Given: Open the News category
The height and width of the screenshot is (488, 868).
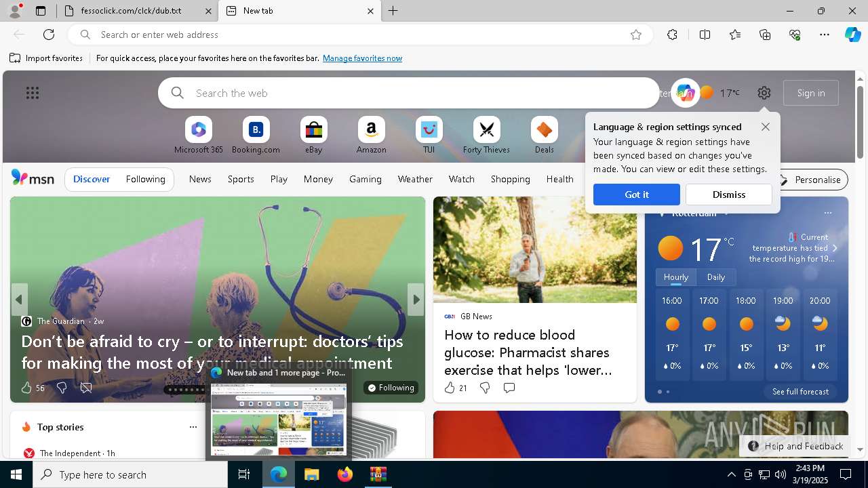Looking at the screenshot, I should coord(200,179).
